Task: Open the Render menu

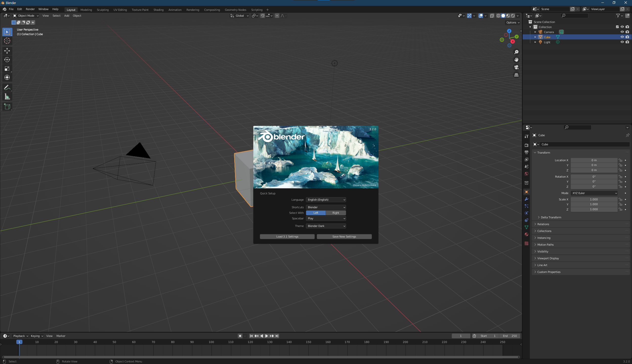Action: [30, 9]
